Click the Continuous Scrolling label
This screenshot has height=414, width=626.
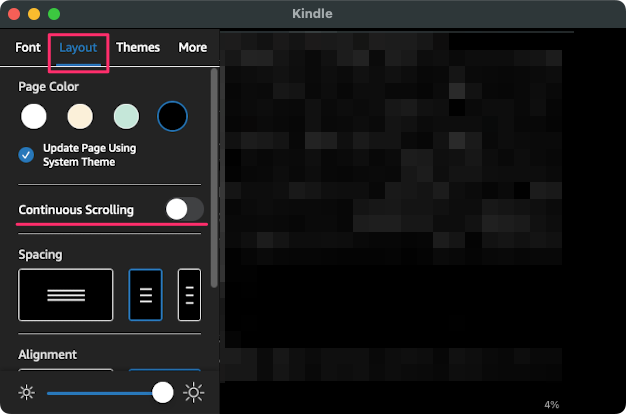pyautogui.click(x=76, y=210)
